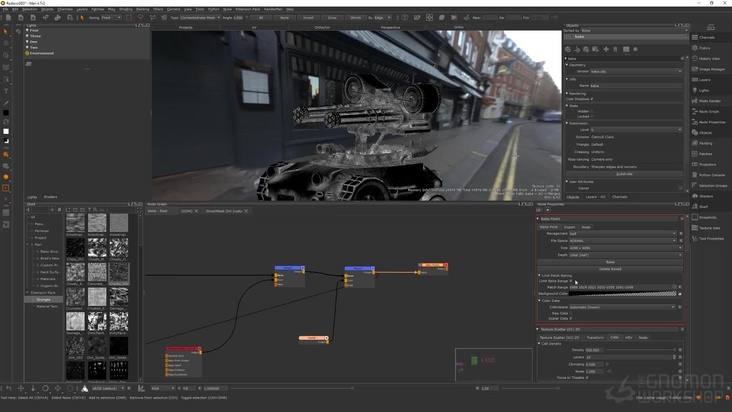Image resolution: width=732 pixels, height=412 pixels.
Task: Open the Snapshots palette
Action: pyautogui.click(x=707, y=217)
